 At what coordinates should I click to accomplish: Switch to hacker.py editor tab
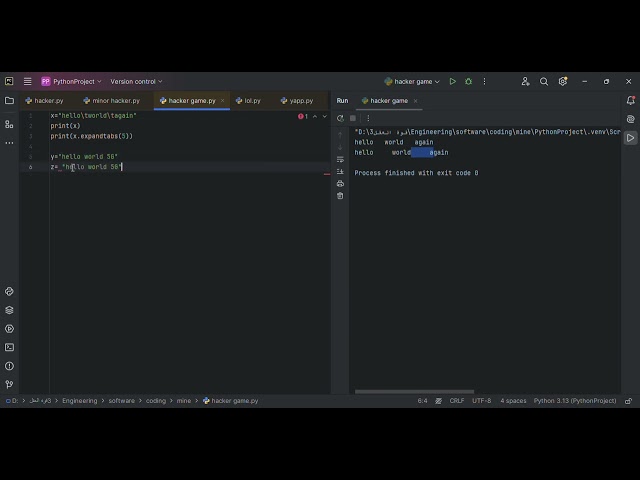pyautogui.click(x=44, y=101)
